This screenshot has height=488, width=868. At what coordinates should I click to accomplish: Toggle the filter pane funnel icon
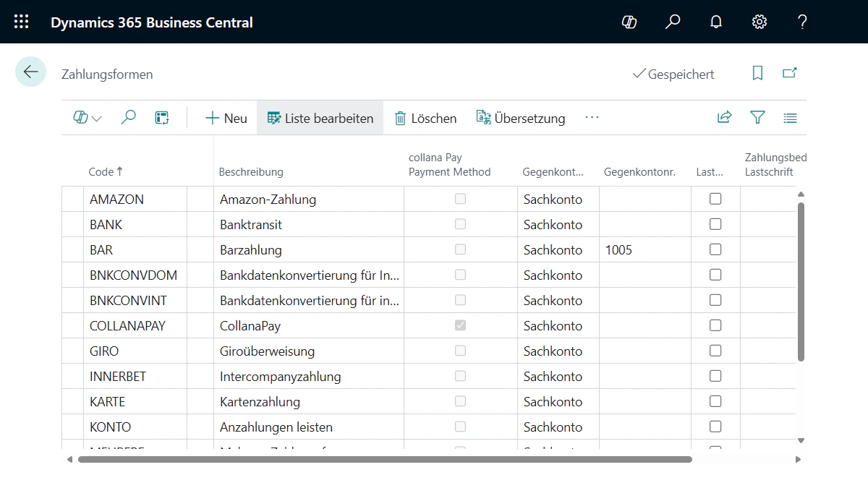(757, 117)
